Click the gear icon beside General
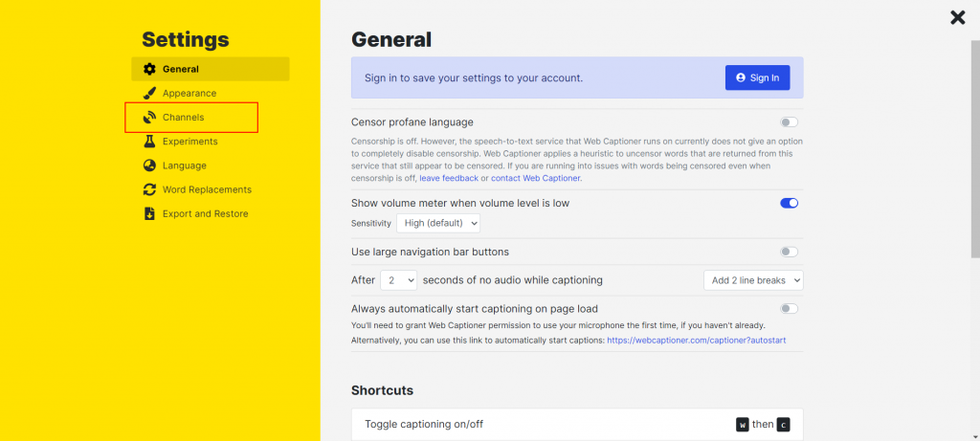Screen dimensions: 980x441 [x=149, y=69]
